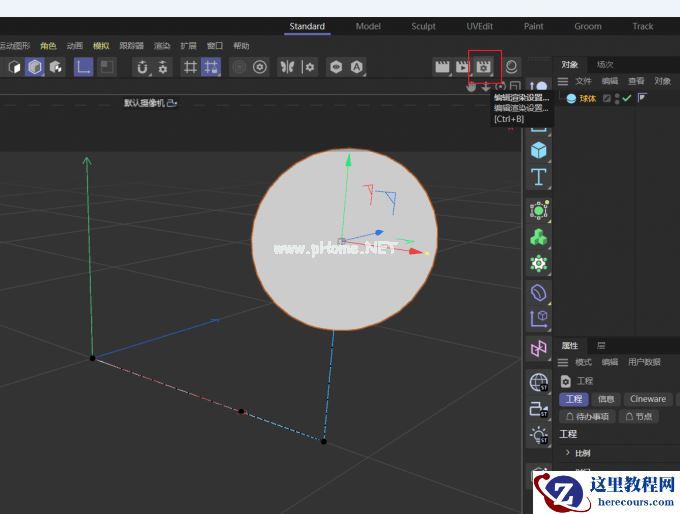The image size is (680, 514).
Task: Open the 场次 tab
Action: [x=605, y=64]
